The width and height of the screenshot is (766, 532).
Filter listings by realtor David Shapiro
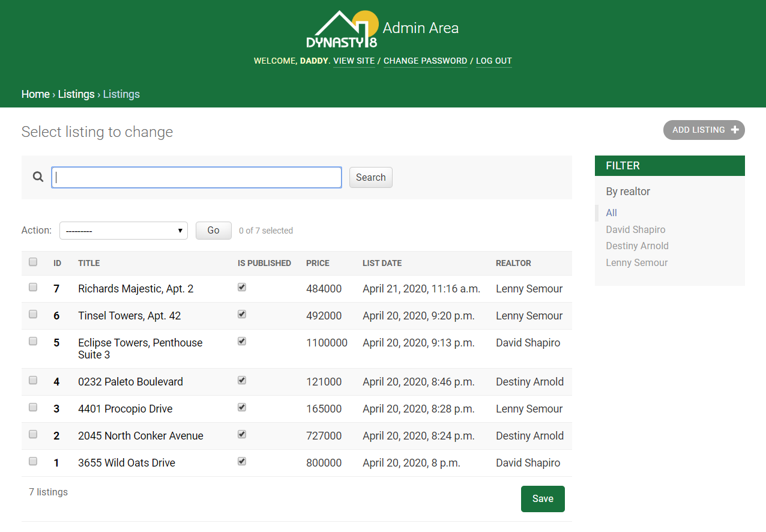(635, 229)
